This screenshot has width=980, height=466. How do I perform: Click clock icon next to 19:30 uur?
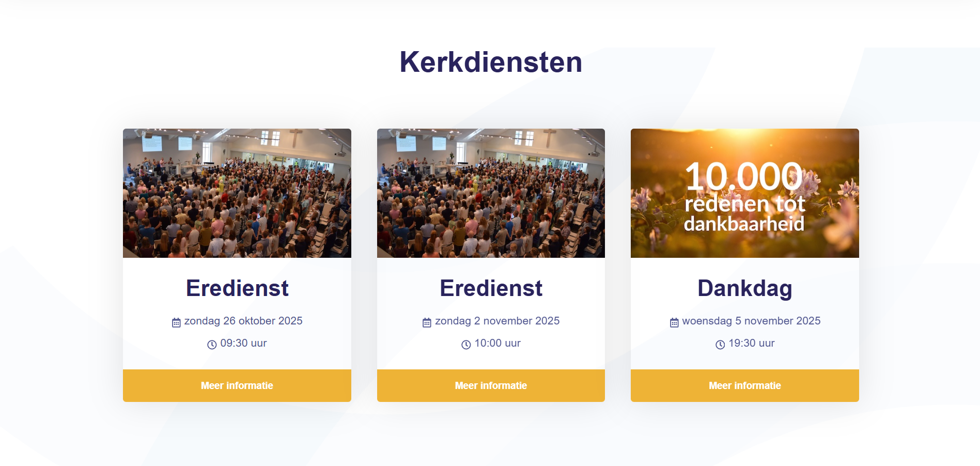click(720, 345)
